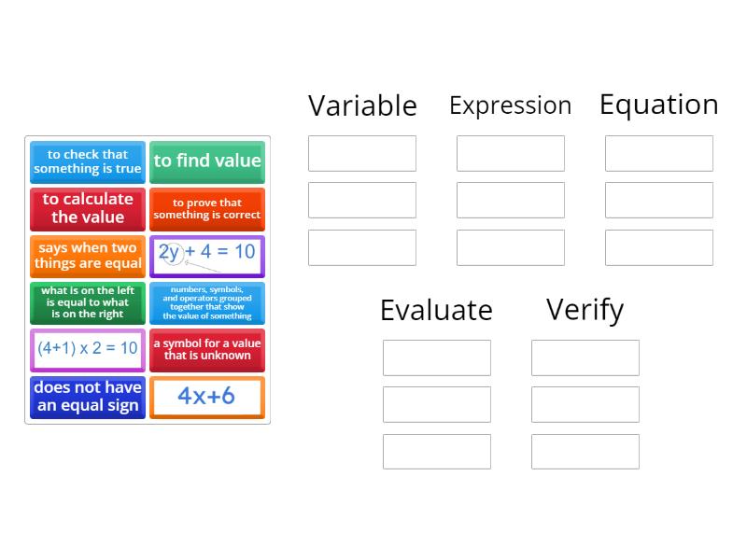Click first empty slot under Evaluate
This screenshot has height=560, width=747.
(x=437, y=357)
